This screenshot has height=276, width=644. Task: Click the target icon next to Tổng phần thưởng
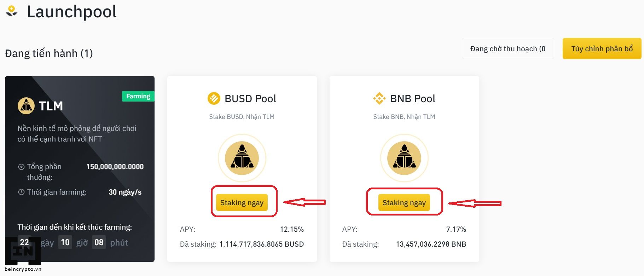tap(21, 167)
